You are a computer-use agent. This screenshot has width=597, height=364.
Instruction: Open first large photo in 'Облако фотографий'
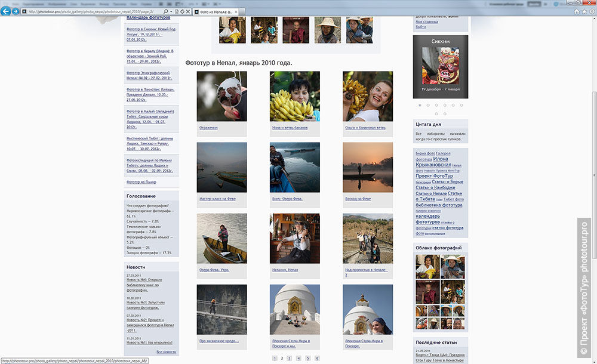pyautogui.click(x=427, y=267)
